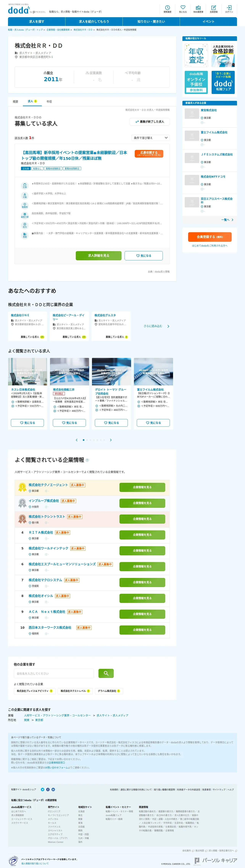
Task: Open the job title 【高田馬場】新卒採用イベント link
Action: point(74,155)
